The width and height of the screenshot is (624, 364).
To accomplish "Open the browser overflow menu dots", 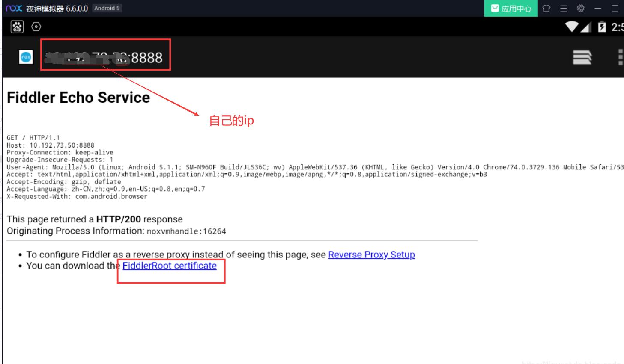I will [620, 57].
